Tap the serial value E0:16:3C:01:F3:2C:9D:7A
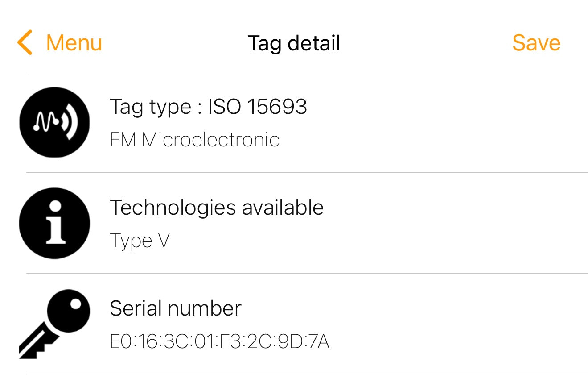 pyautogui.click(x=219, y=342)
